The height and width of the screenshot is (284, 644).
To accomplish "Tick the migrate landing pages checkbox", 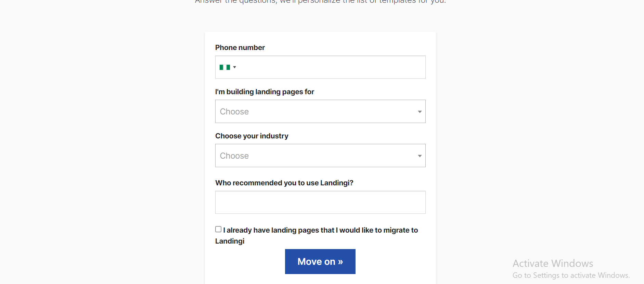I will [x=218, y=229].
